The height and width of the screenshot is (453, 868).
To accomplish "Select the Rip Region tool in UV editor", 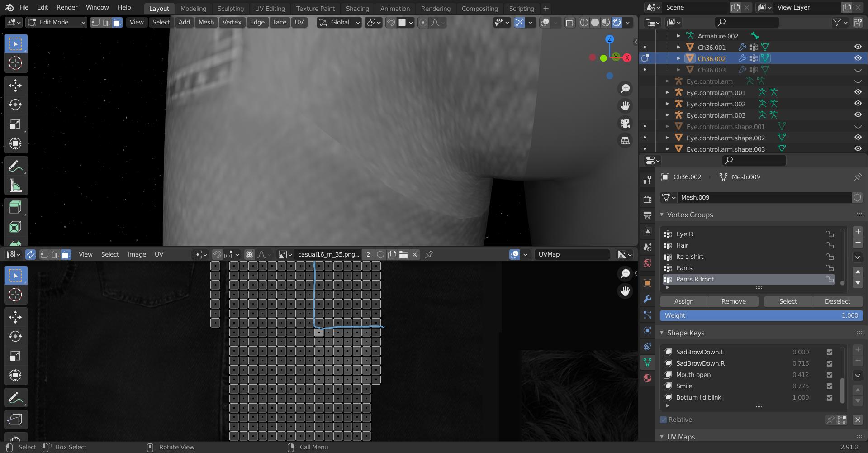I will point(15,420).
